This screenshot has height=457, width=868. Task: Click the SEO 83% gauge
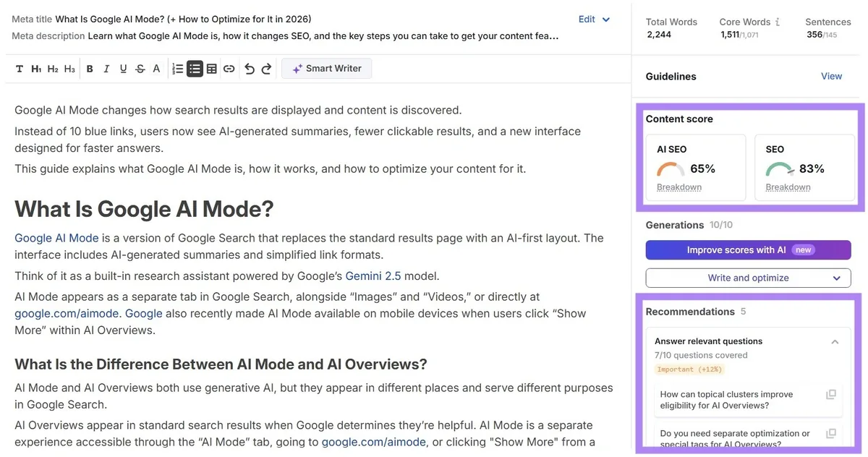pyautogui.click(x=780, y=169)
